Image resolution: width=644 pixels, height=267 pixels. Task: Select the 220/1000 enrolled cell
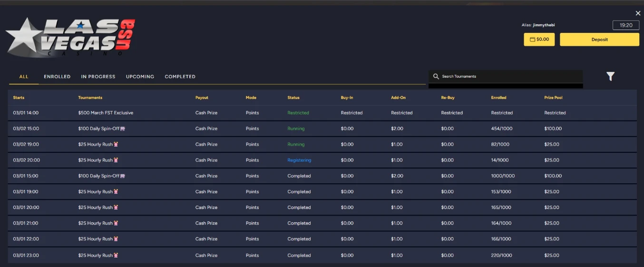coord(501,255)
